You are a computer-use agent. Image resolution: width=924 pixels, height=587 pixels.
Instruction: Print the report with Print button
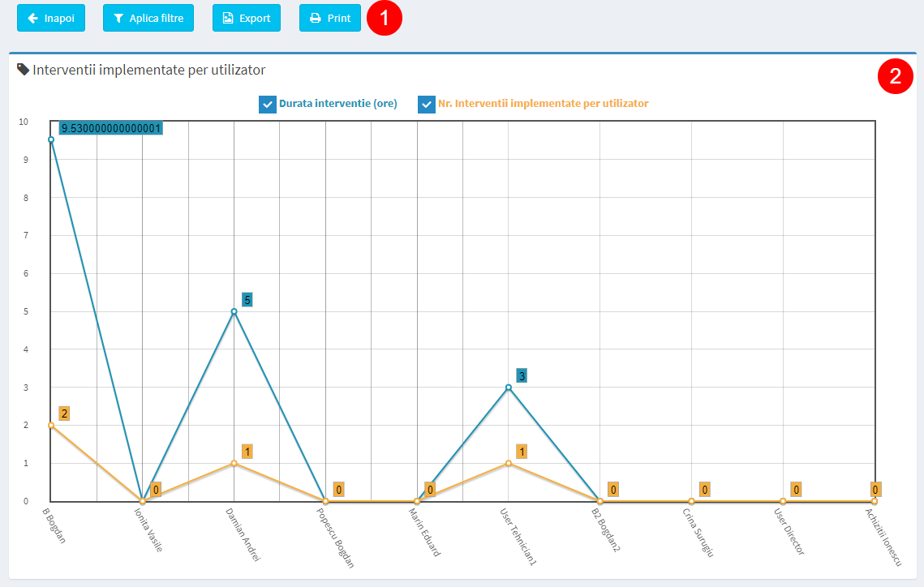click(330, 19)
